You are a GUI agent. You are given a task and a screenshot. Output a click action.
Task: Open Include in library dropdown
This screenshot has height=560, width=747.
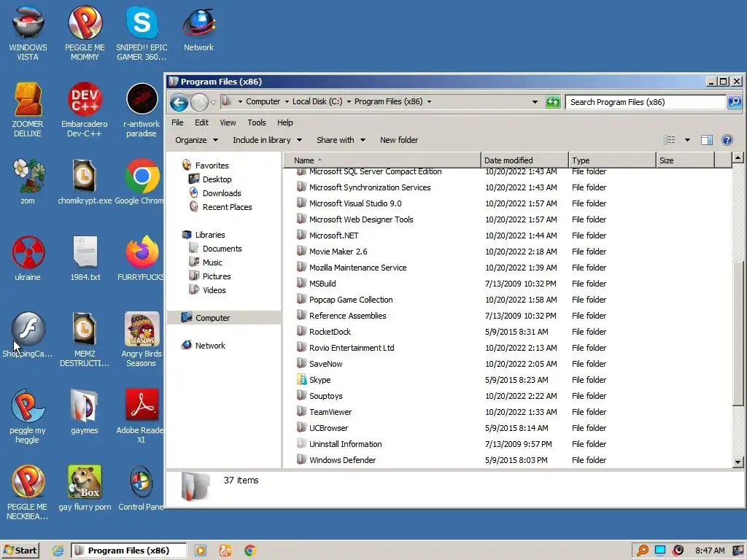click(x=267, y=140)
